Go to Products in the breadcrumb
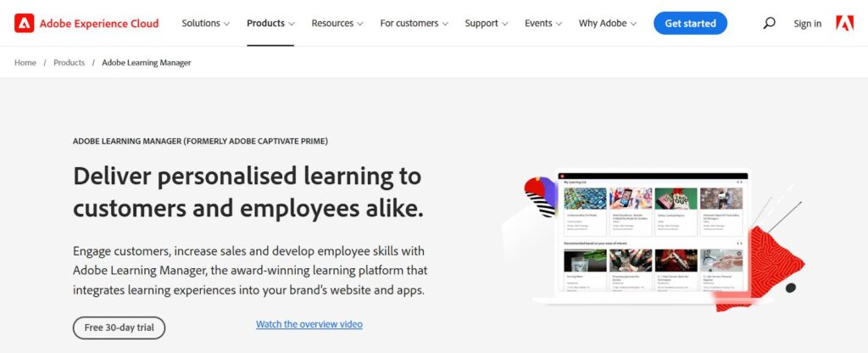This screenshot has width=868, height=353. pos(70,63)
